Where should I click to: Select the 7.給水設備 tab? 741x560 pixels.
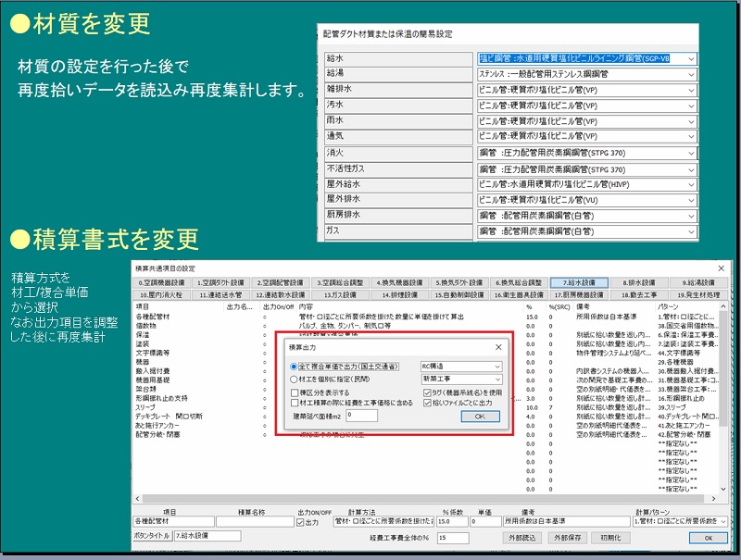click(579, 283)
